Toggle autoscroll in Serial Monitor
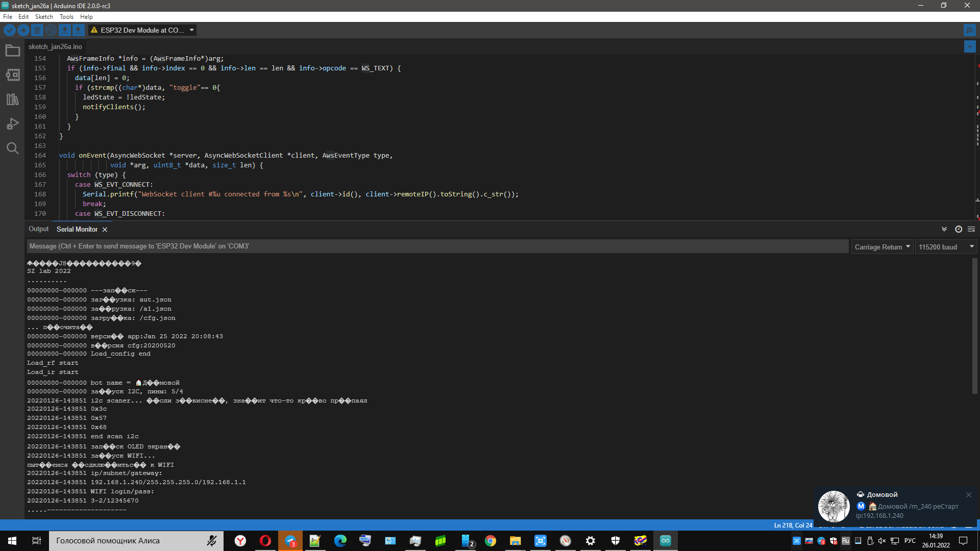980x551 pixels. click(x=944, y=229)
